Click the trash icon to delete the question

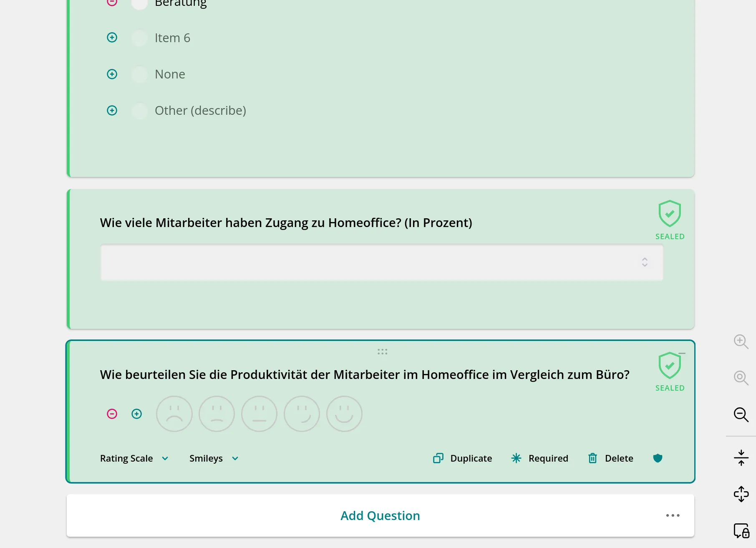pos(592,458)
